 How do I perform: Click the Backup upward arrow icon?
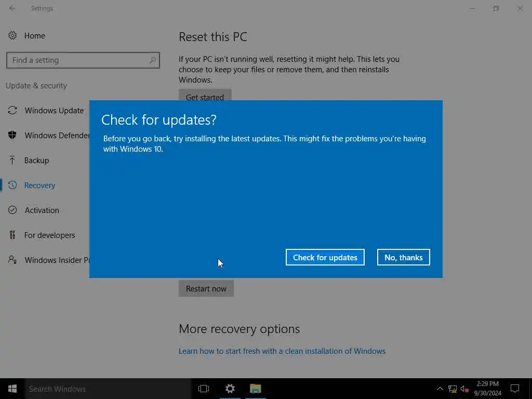[12, 160]
